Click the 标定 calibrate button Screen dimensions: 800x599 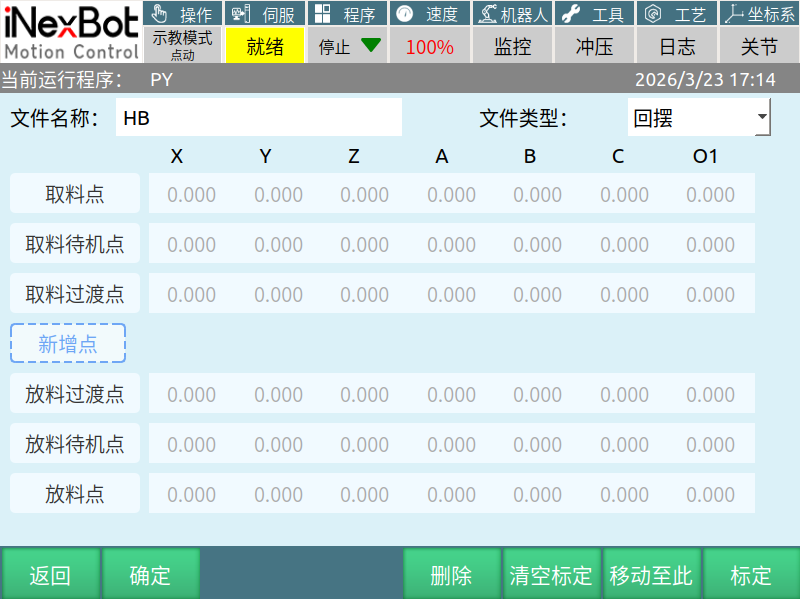pos(751,575)
